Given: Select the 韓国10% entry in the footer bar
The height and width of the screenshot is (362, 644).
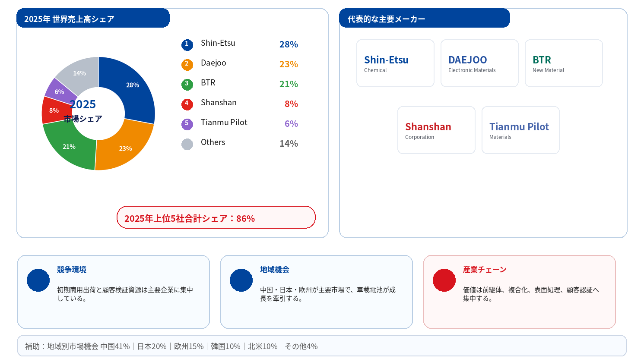Looking at the screenshot, I should pos(225,346).
